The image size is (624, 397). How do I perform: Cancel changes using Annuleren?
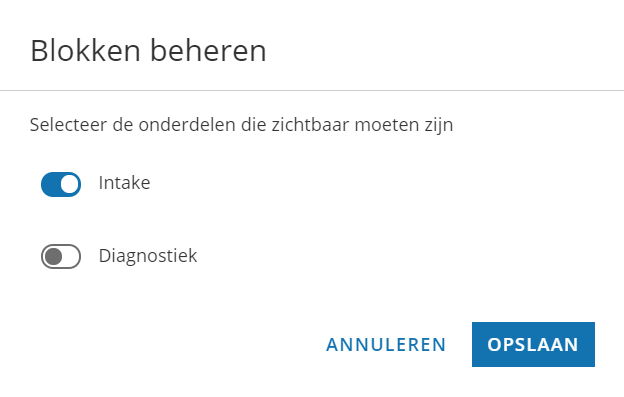point(386,344)
